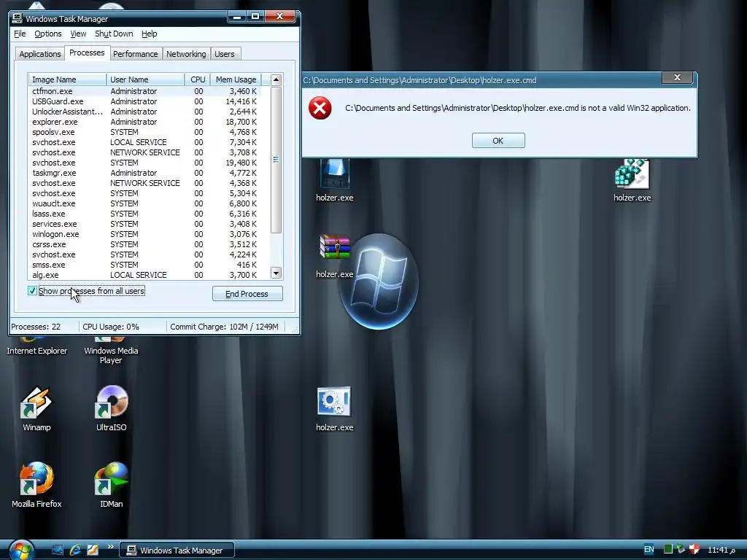Open the File menu in Task Manager
The image size is (747, 560).
coord(20,34)
